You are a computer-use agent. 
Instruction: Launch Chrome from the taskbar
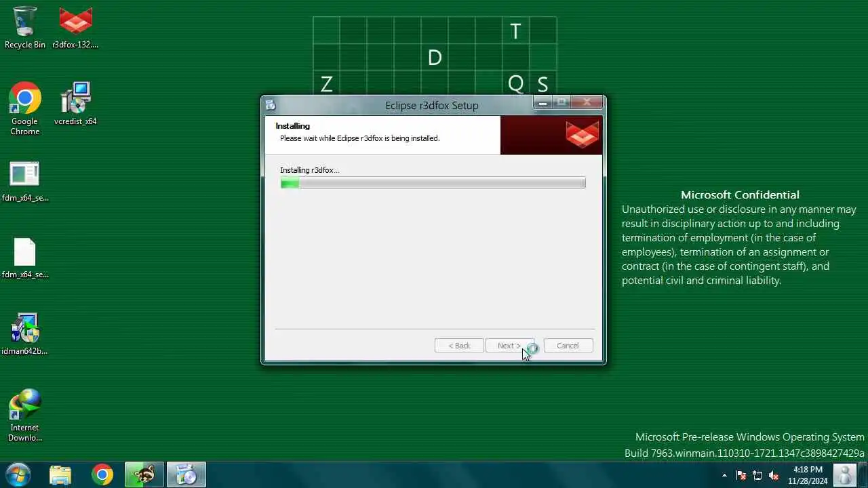tap(102, 475)
